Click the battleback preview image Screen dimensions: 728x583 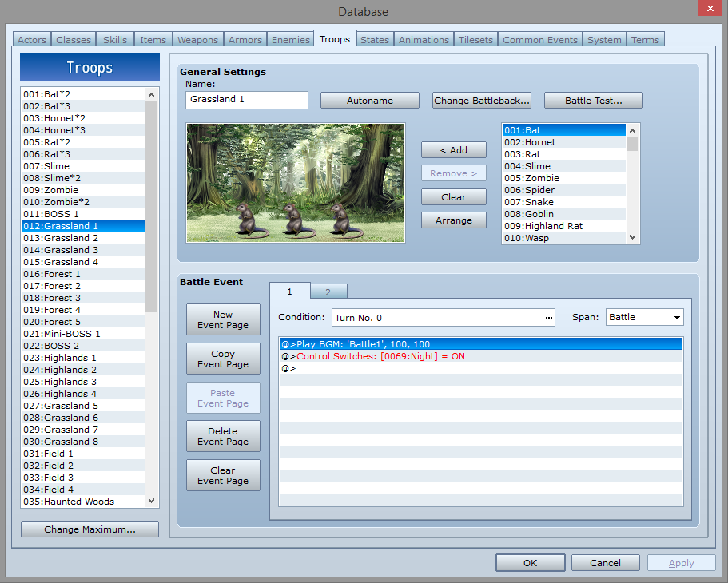click(x=296, y=183)
